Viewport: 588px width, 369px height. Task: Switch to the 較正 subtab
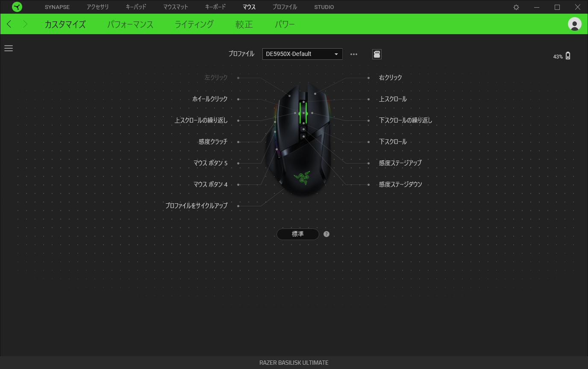coord(244,24)
